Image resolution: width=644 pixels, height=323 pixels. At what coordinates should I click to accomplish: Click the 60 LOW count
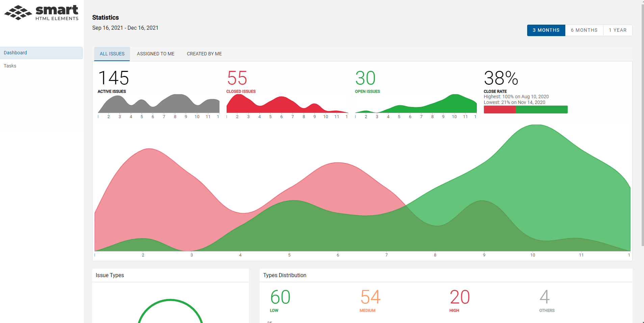(x=280, y=297)
